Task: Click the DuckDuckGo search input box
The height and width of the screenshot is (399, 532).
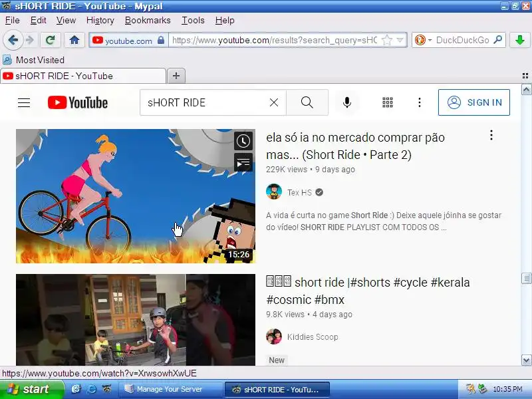Action: [462, 41]
